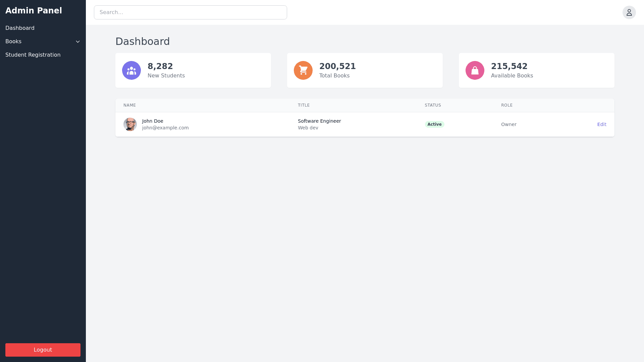Click the Search input field
Screen dimensions: 644x362
click(190, 12)
